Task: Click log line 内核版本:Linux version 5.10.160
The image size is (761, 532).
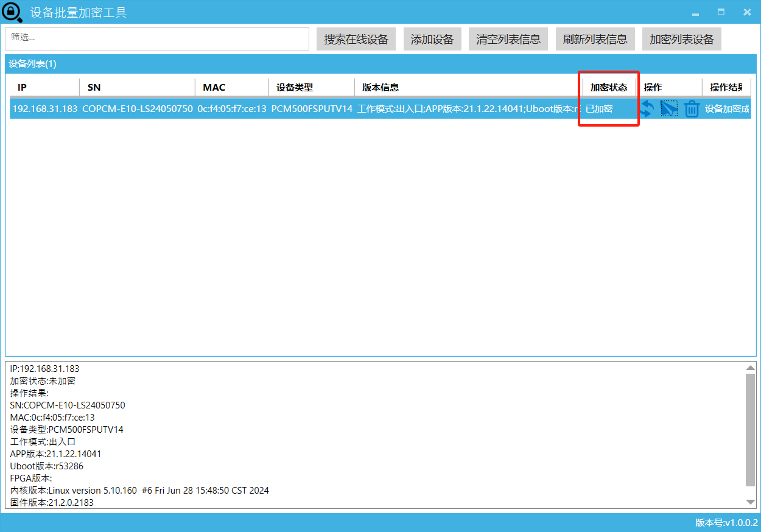Action: [x=139, y=491]
